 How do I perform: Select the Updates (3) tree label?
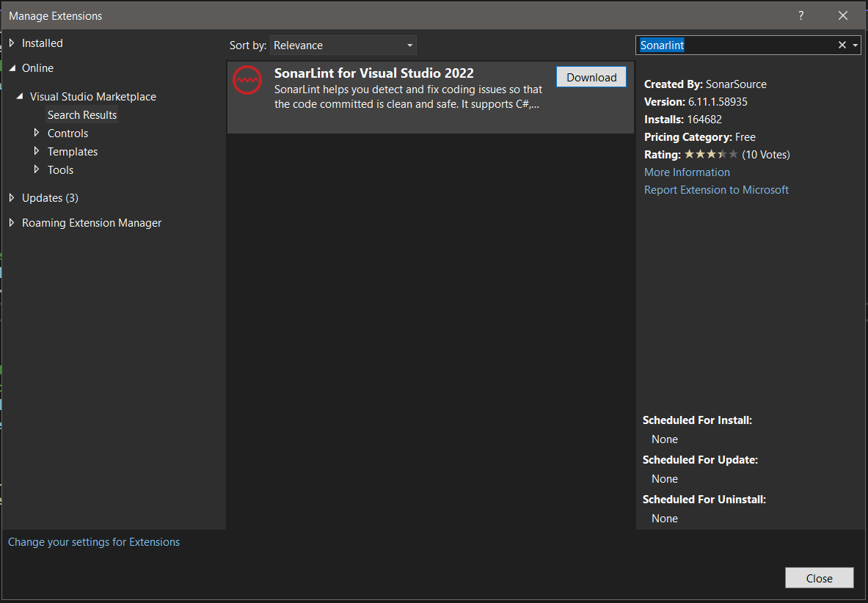coord(50,198)
